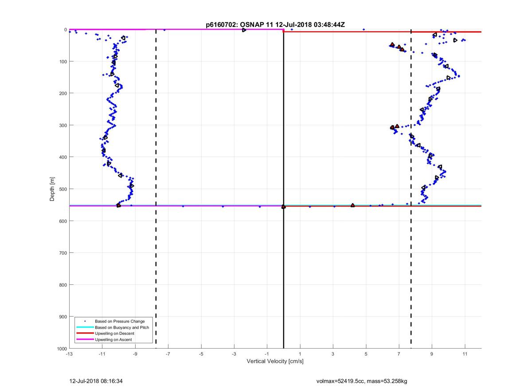The height and width of the screenshot is (392, 532).
Task: Click the '11' x-axis tick label
Action: pyautogui.click(x=465, y=354)
